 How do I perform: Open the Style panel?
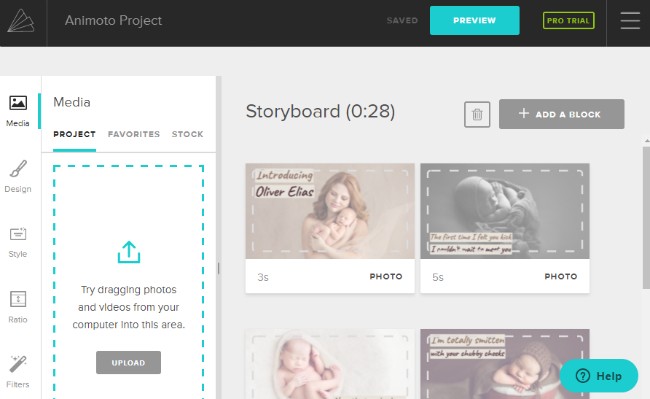(x=18, y=242)
